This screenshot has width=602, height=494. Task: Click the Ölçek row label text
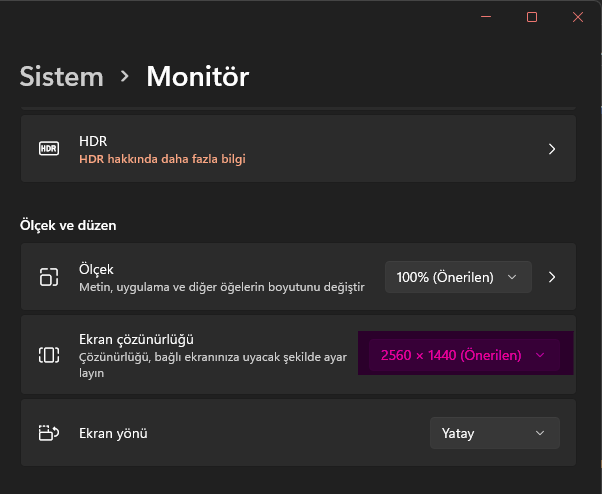tap(97, 269)
